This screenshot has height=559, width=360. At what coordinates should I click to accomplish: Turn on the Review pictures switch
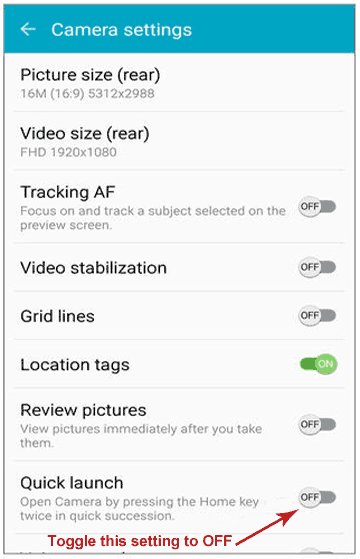pyautogui.click(x=317, y=425)
